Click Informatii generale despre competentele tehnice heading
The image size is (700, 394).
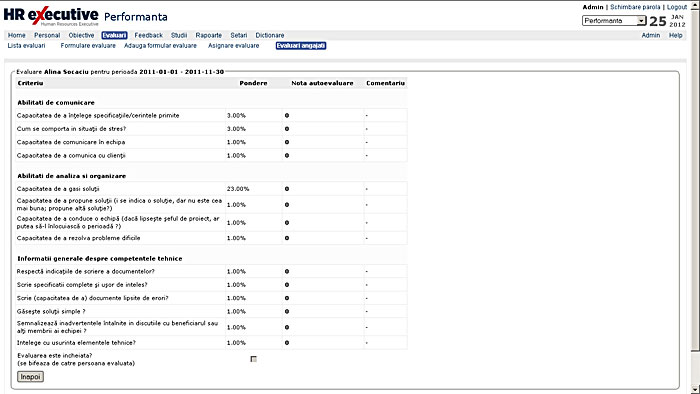coord(100,258)
